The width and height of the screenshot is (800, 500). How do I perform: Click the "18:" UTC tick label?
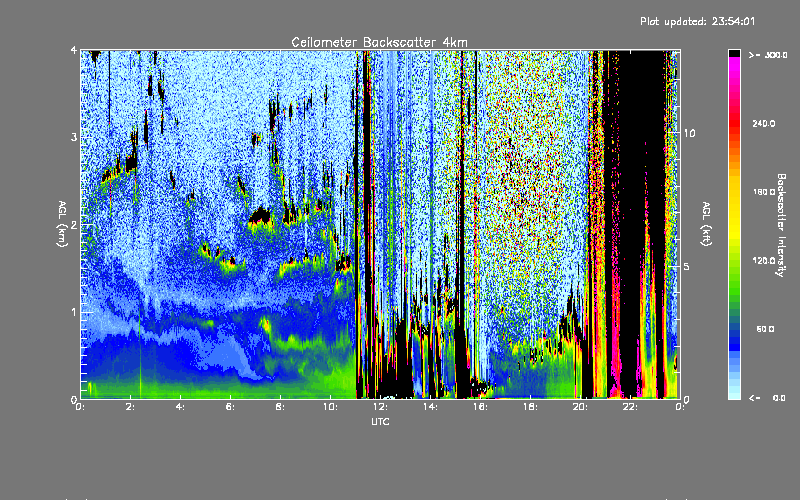(x=530, y=407)
